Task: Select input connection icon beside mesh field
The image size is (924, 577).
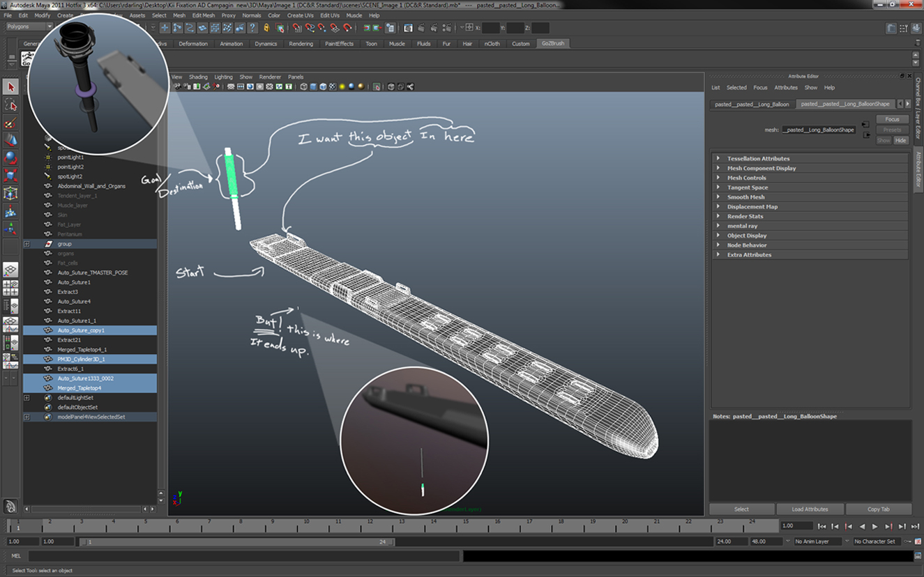Action: pyautogui.click(x=866, y=125)
